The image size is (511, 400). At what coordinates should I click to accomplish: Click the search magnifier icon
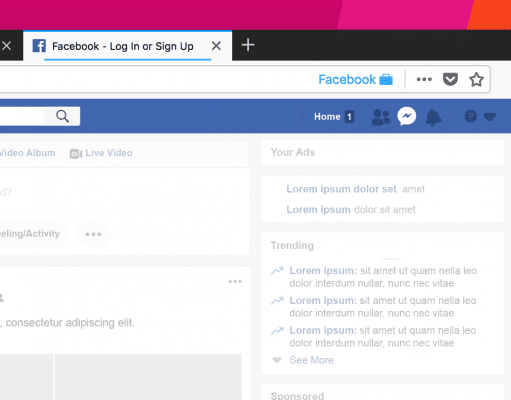(62, 116)
